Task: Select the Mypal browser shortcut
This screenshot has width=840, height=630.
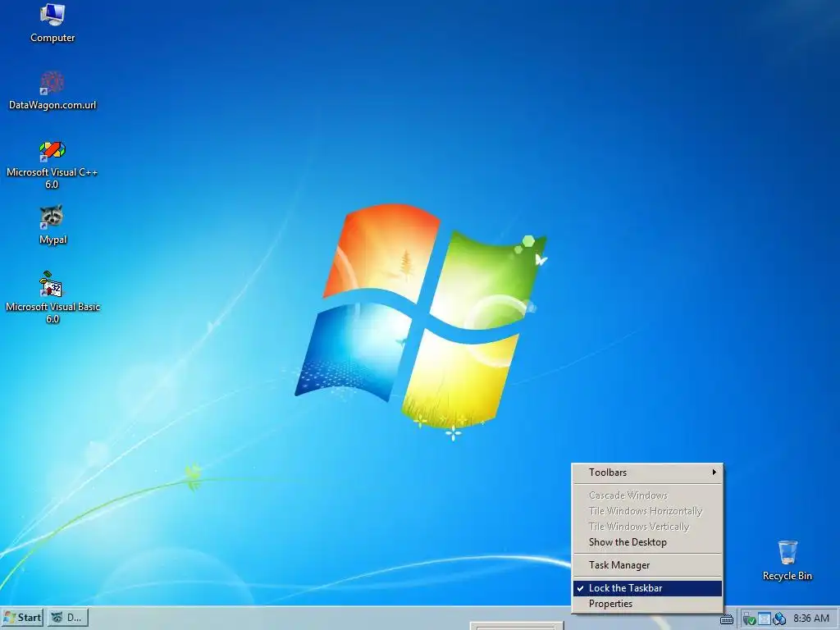Action: (52, 225)
